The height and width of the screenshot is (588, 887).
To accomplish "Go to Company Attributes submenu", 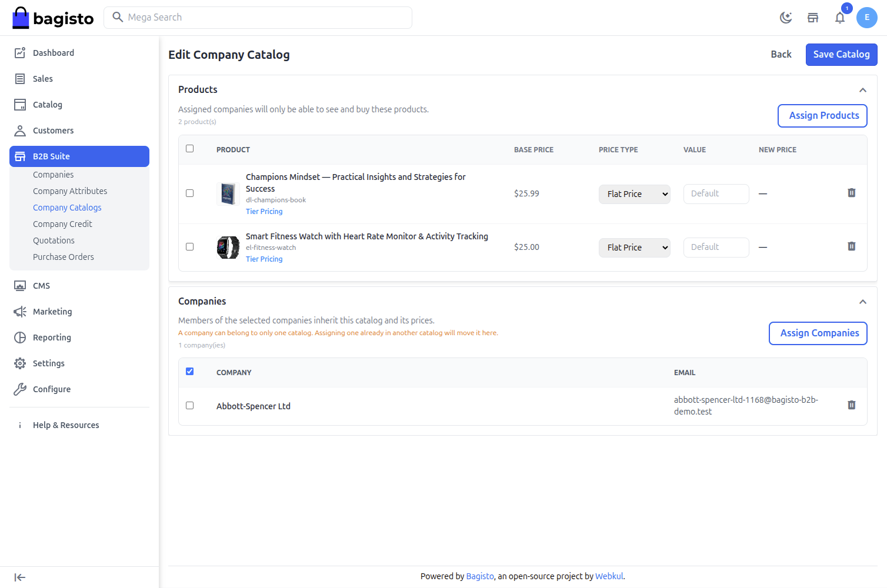I will 70,191.
